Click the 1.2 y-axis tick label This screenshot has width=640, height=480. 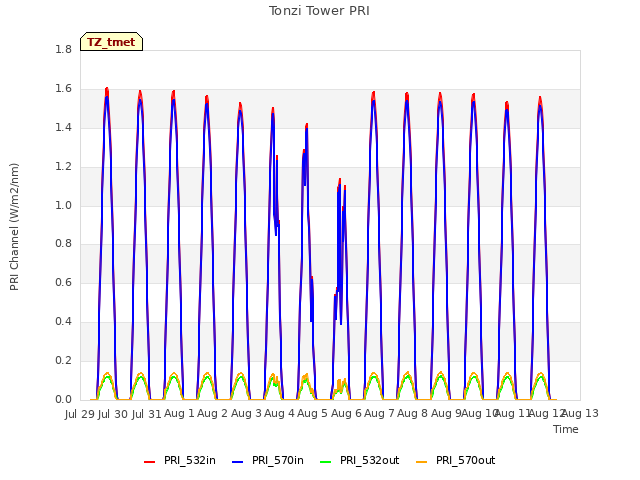point(63,167)
